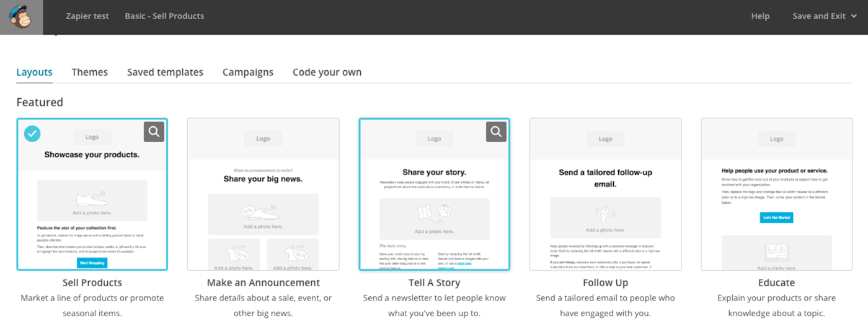Click the Follow Up title text

pyautogui.click(x=605, y=283)
